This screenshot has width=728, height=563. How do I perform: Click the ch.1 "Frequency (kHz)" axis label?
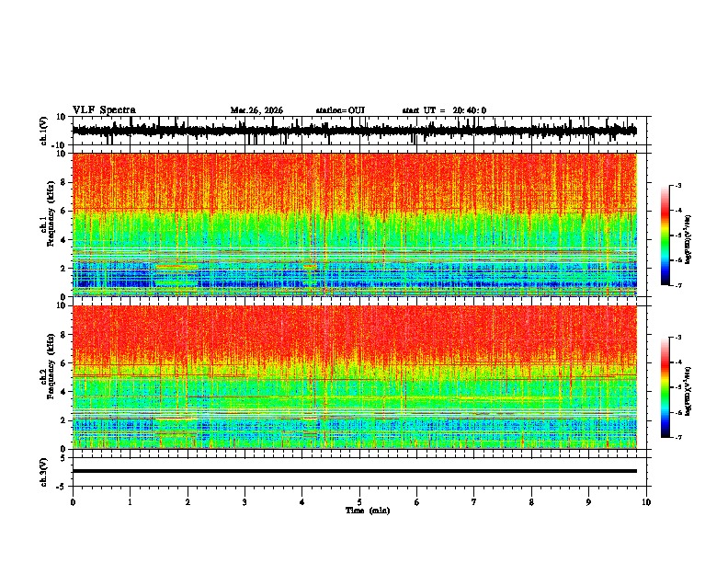(x=51, y=214)
